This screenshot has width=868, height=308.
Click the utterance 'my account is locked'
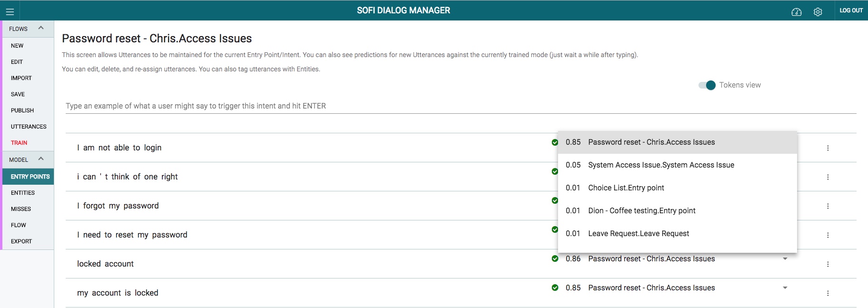[x=118, y=293]
